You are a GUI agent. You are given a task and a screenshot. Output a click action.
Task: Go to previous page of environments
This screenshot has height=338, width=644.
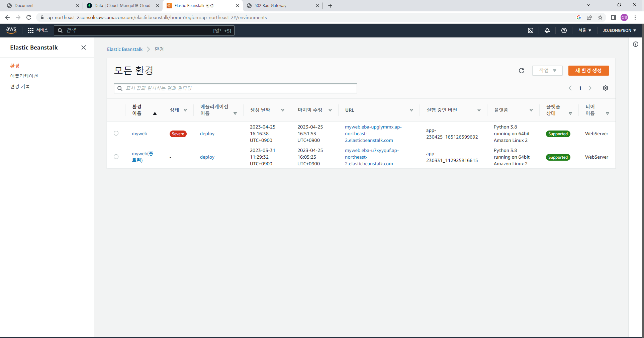click(x=570, y=88)
